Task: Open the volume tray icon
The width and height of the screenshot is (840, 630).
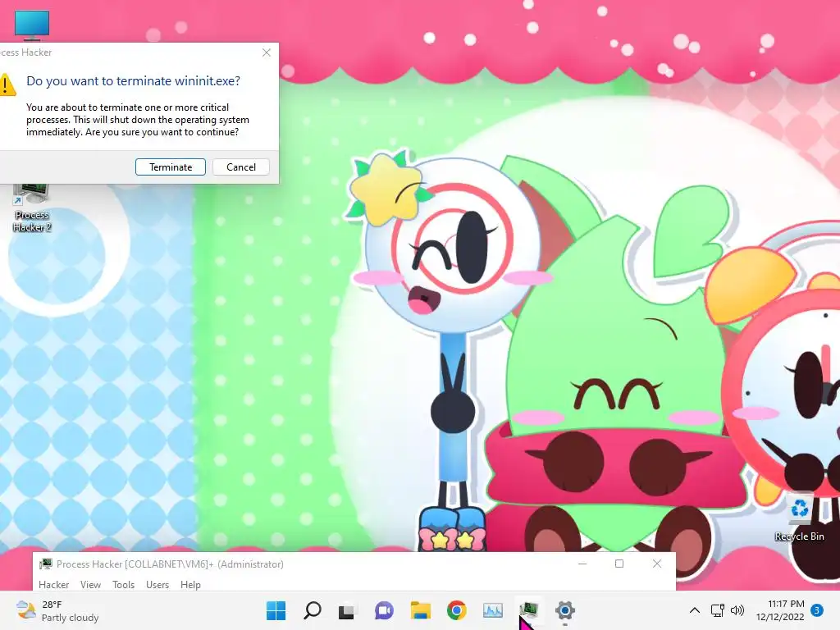Action: 737,610
